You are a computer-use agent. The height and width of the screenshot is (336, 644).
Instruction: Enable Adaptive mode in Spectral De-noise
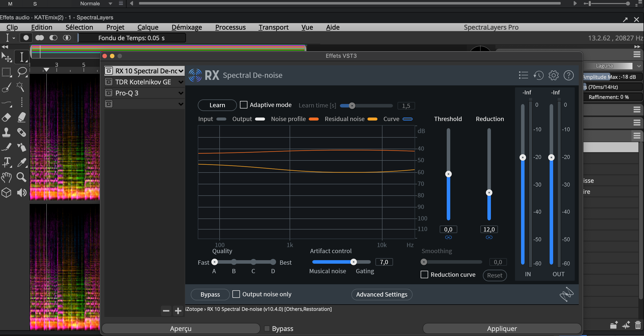(244, 104)
